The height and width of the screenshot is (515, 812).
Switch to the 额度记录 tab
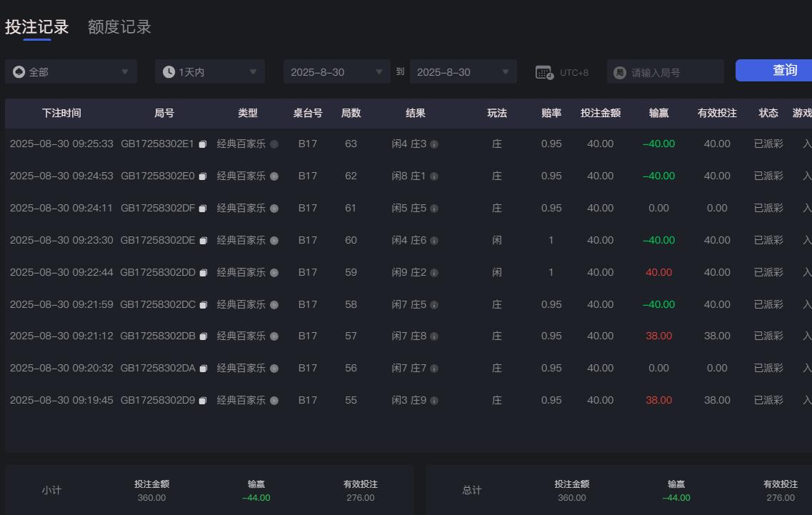(x=119, y=27)
